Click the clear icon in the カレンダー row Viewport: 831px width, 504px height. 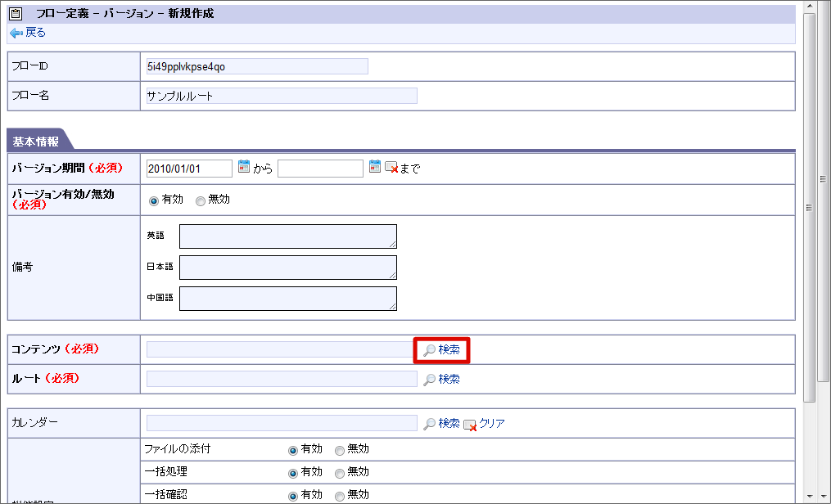click(x=470, y=425)
